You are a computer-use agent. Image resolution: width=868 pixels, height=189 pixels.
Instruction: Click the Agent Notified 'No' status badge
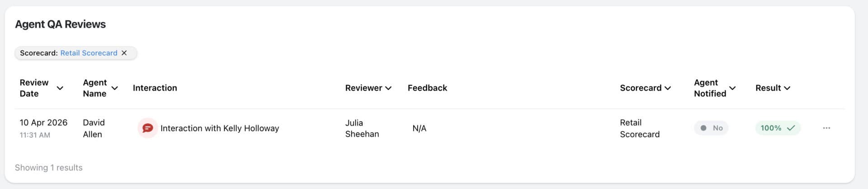[x=711, y=128]
